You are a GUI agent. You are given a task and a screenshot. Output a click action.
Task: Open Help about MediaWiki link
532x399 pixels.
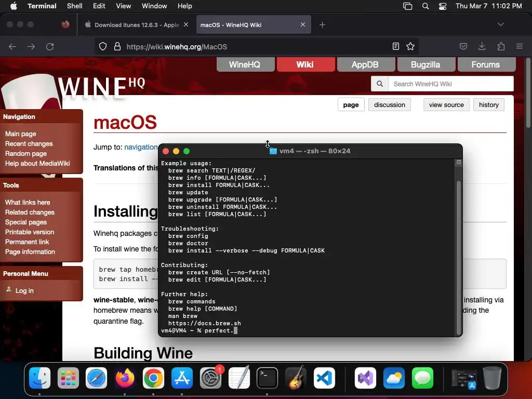(x=37, y=163)
